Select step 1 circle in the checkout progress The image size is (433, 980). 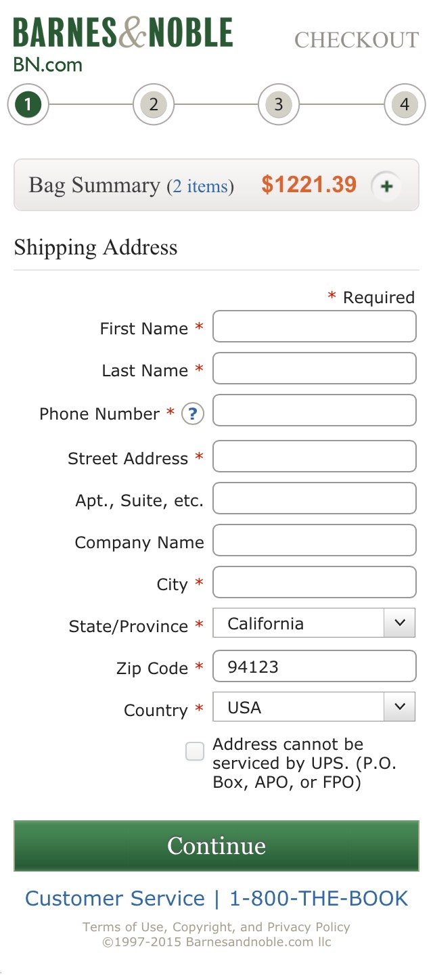pyautogui.click(x=27, y=105)
